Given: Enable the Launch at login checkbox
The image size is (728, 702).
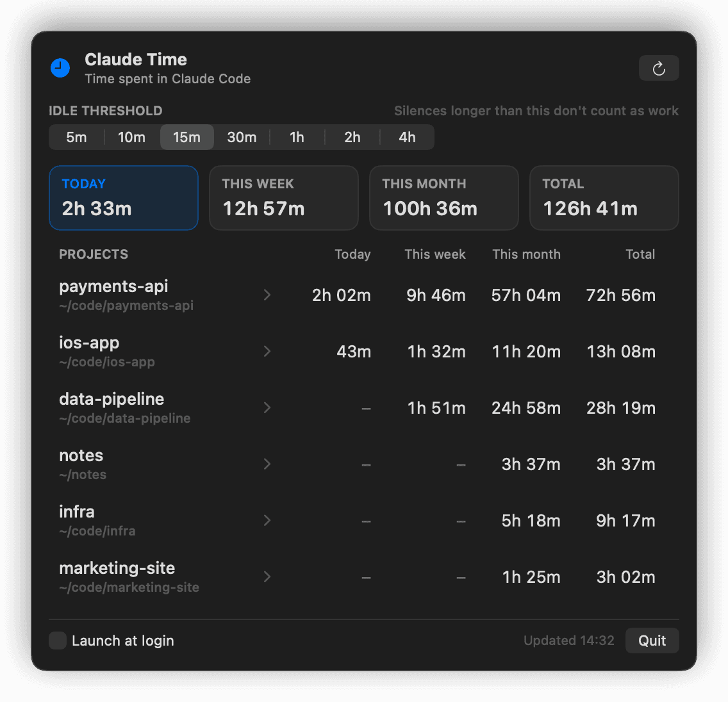Looking at the screenshot, I should pyautogui.click(x=58, y=641).
